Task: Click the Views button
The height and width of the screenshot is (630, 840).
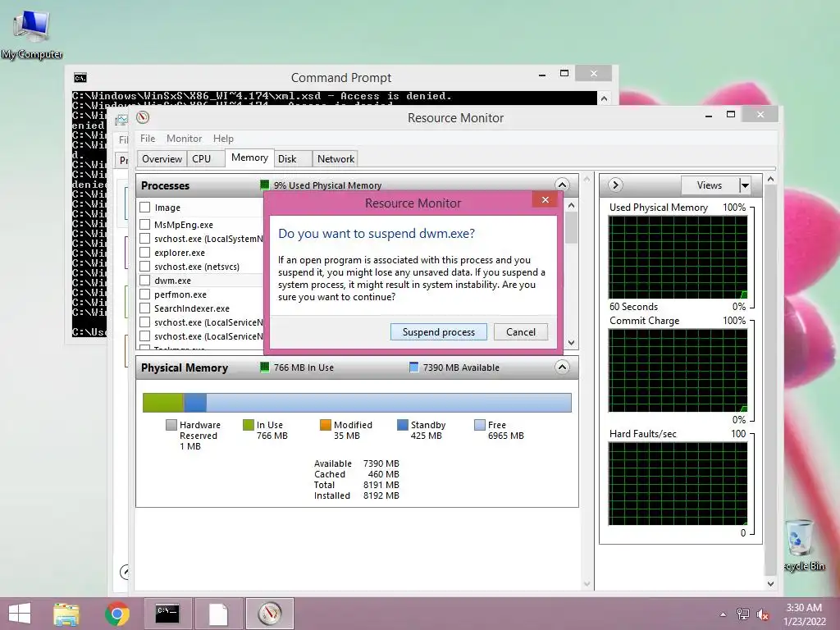Action: click(x=710, y=185)
